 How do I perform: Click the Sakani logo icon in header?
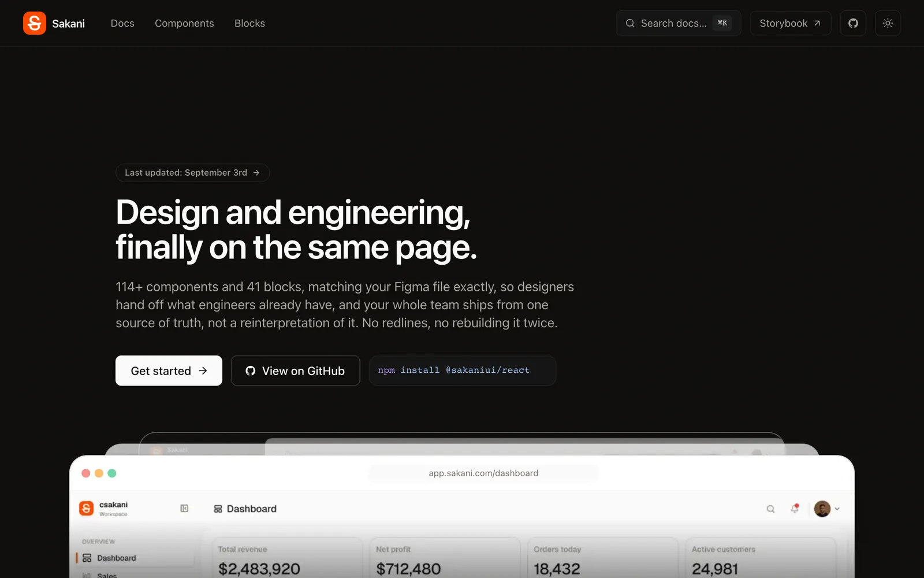[x=35, y=23]
